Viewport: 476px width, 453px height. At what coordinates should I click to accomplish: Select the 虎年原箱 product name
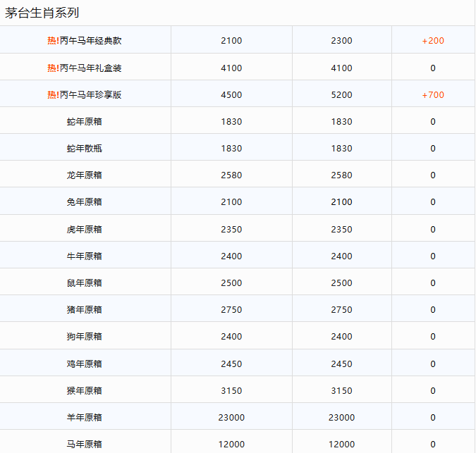click(85, 230)
